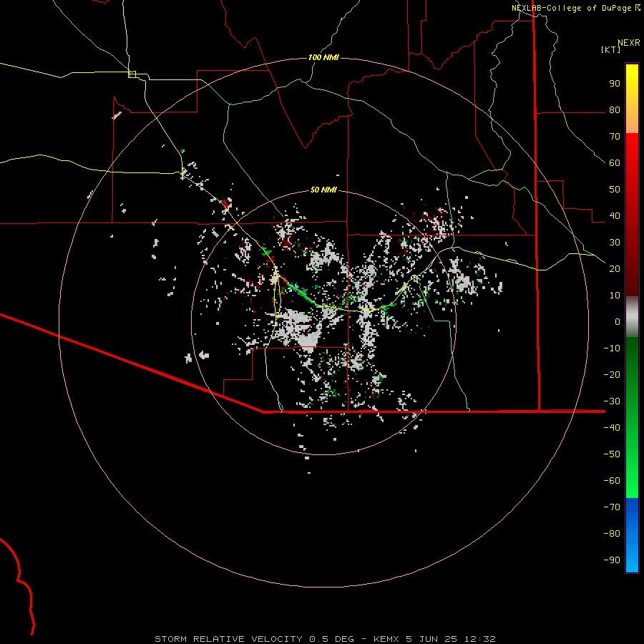Click the positive 30 value on velocity scale
The width and height of the screenshot is (644, 644).
[x=615, y=243]
